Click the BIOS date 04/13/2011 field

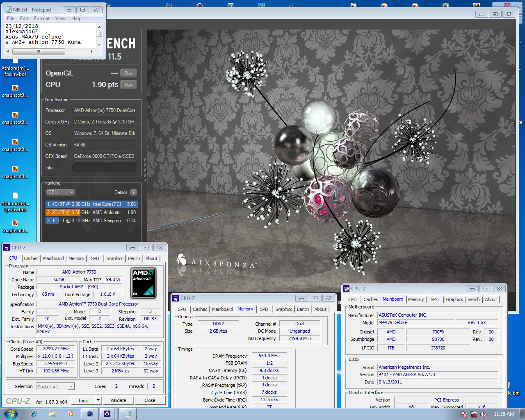pos(438,382)
